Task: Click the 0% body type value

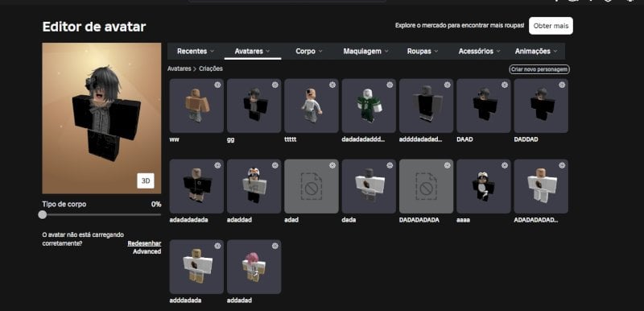Action: [x=156, y=204]
